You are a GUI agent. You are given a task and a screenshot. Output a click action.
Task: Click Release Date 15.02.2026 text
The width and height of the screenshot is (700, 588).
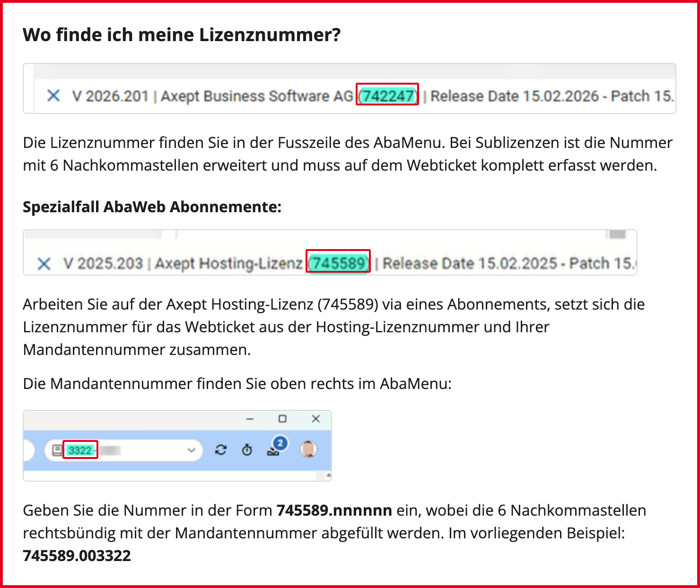[515, 96]
